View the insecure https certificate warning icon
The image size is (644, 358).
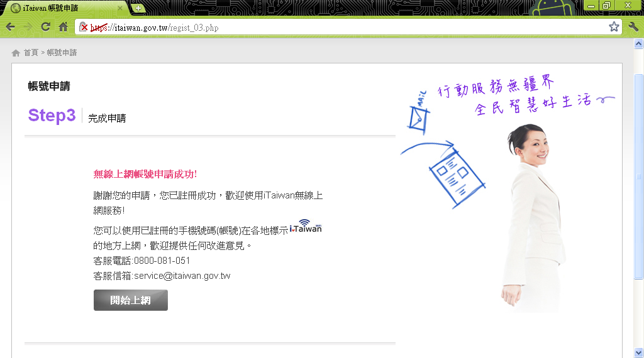tap(84, 28)
